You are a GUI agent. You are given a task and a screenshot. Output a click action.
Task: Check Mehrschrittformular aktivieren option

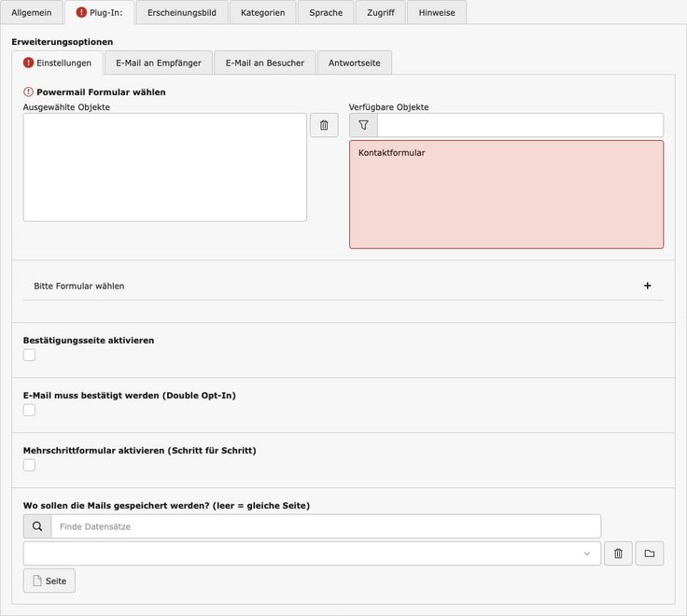click(30, 465)
